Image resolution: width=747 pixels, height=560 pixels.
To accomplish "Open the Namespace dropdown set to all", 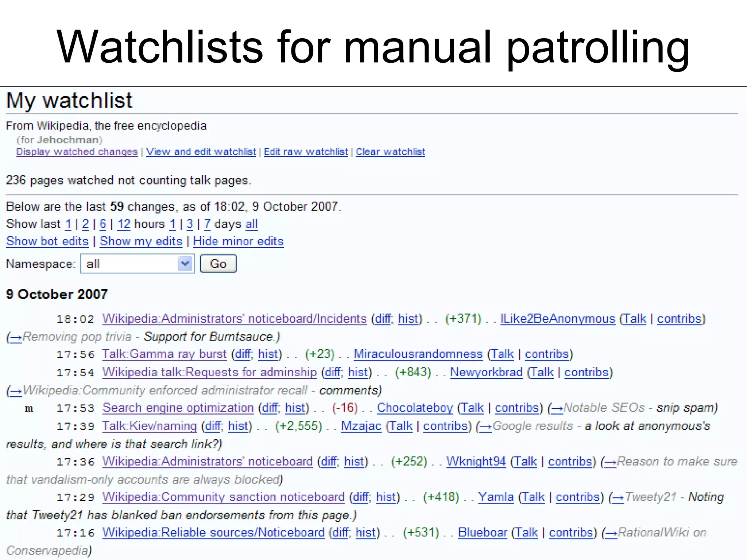I will (x=138, y=264).
